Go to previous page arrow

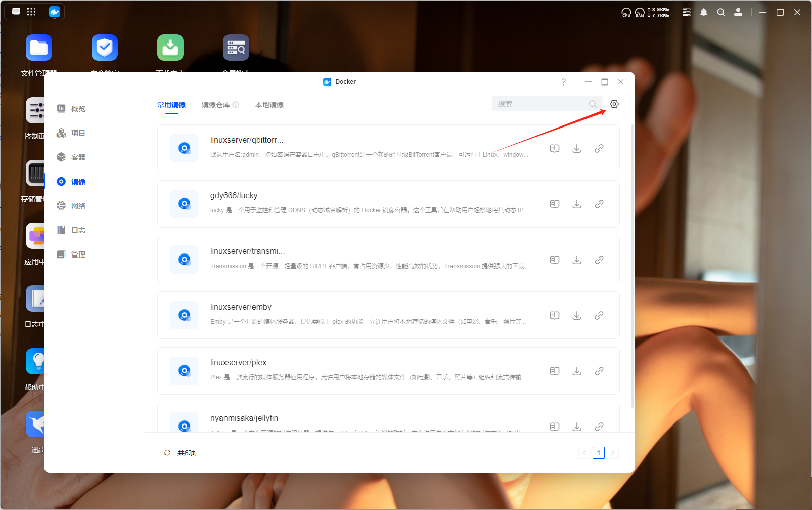[x=584, y=453]
